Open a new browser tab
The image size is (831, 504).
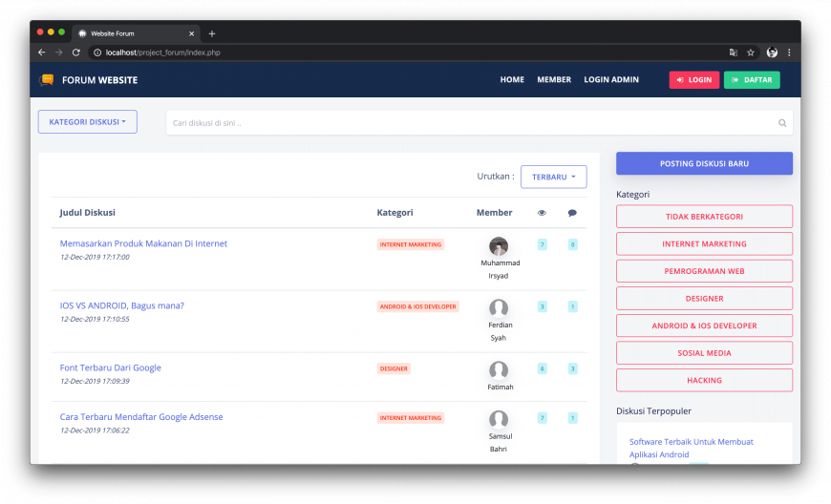(x=212, y=33)
